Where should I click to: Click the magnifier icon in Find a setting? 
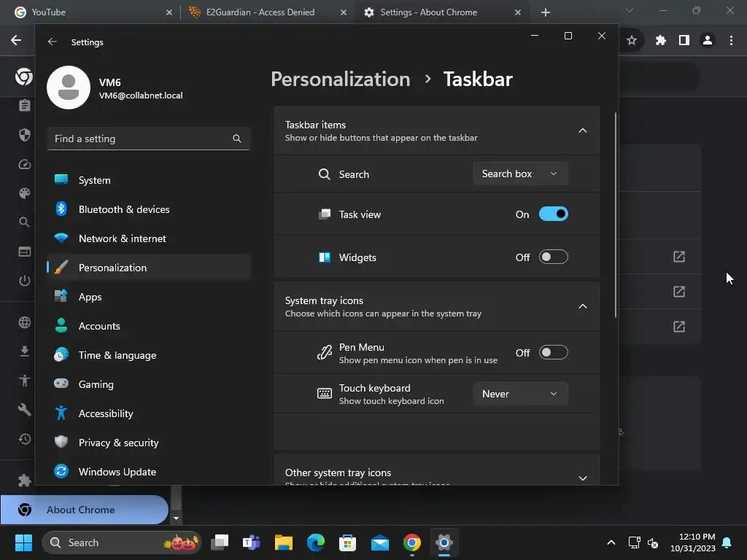tap(237, 139)
